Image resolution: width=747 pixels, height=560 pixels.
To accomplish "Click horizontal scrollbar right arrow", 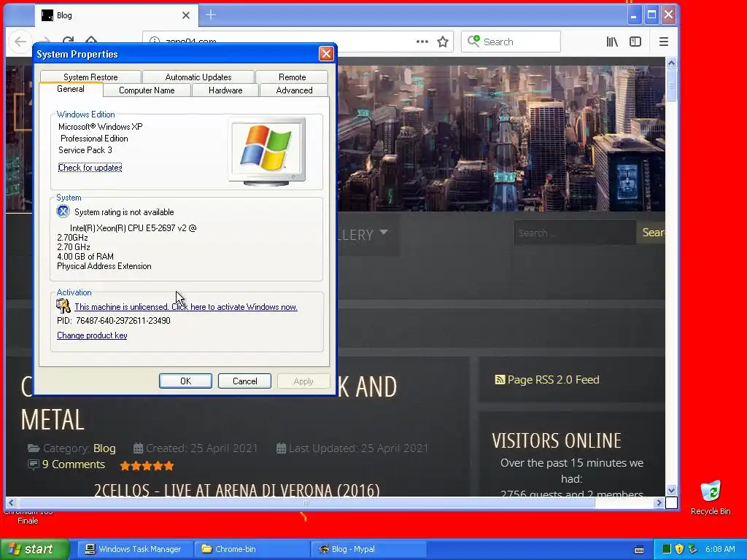I will [659, 502].
